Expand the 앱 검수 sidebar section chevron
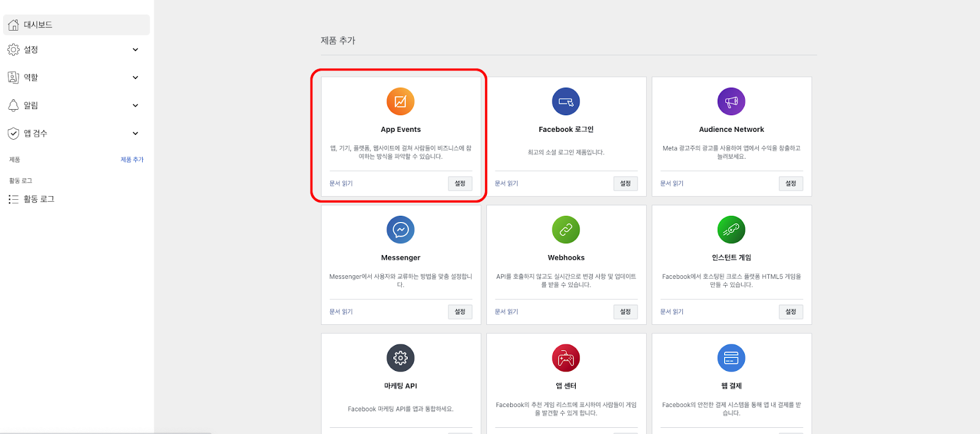Viewport: 980px width, 434px height. pyautogui.click(x=135, y=133)
